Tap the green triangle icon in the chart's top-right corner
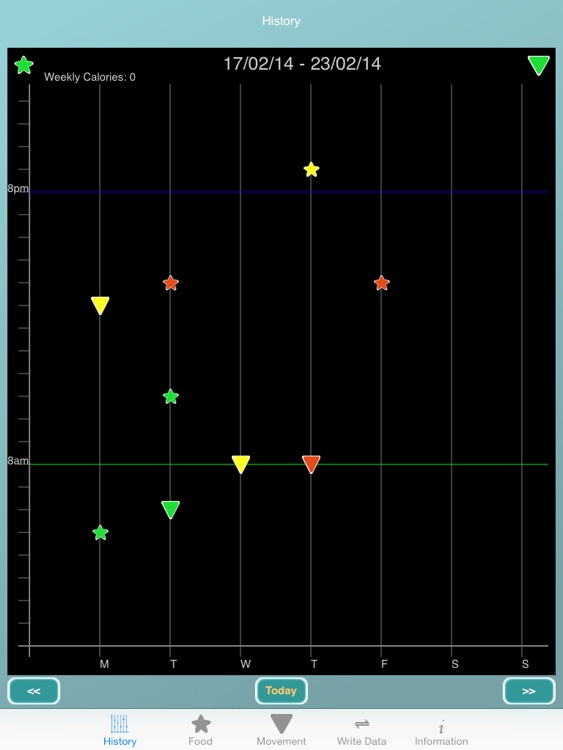This screenshot has width=563, height=750. click(x=539, y=66)
